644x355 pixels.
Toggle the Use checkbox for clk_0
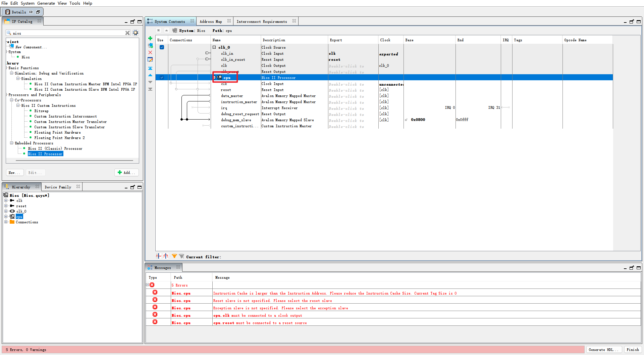tap(162, 47)
